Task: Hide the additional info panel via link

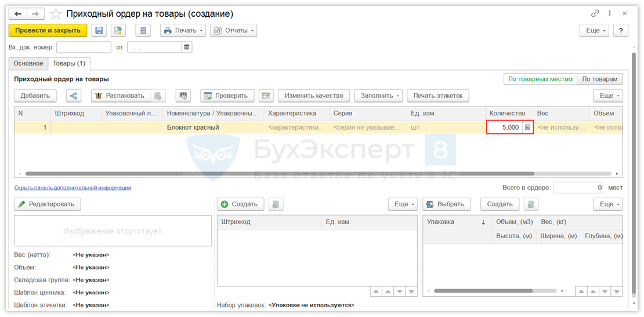Action: point(73,187)
